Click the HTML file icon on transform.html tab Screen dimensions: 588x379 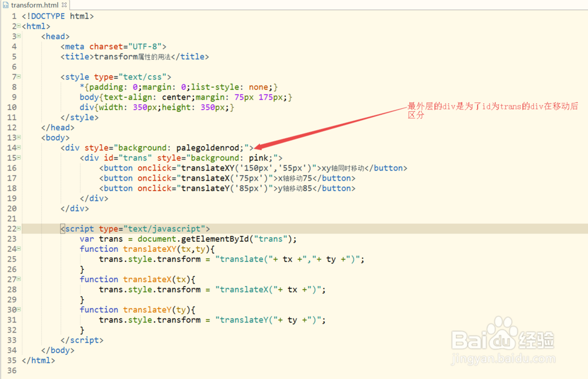(x=6, y=5)
